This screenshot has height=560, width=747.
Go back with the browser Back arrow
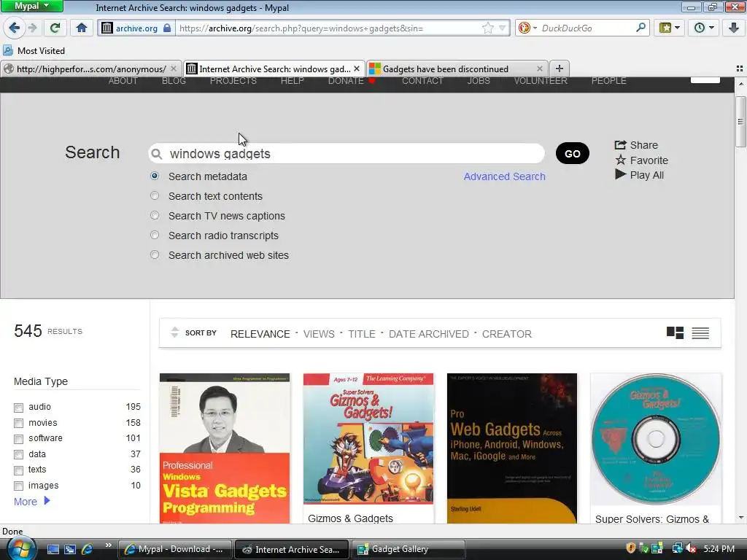15,28
